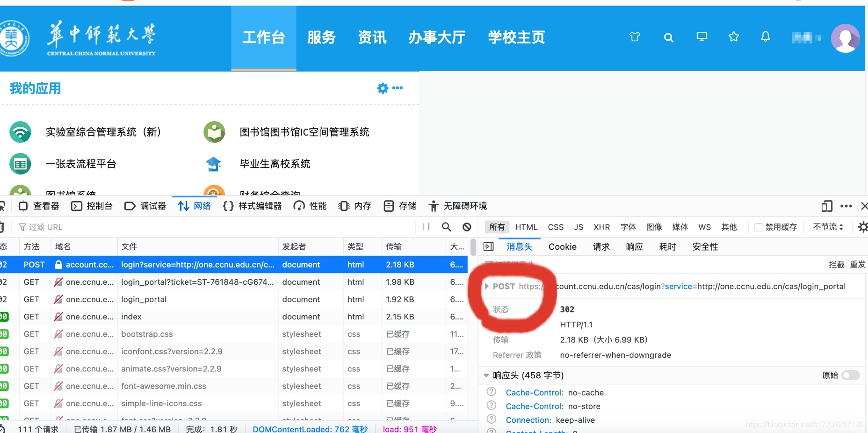Select the bootstrap.css request row
The height and width of the screenshot is (433, 868).
(x=234, y=334)
